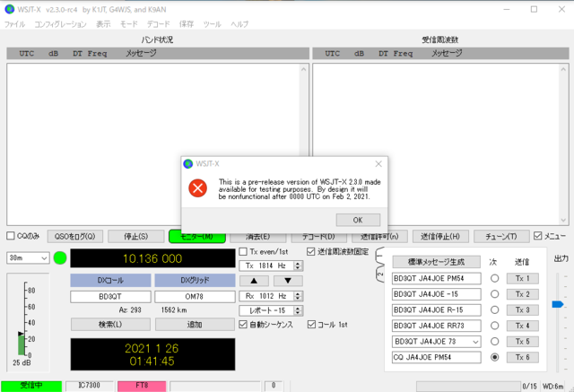Screen dimensions: 574x392
Task: Open the 表示 menu
Action: pos(103,24)
